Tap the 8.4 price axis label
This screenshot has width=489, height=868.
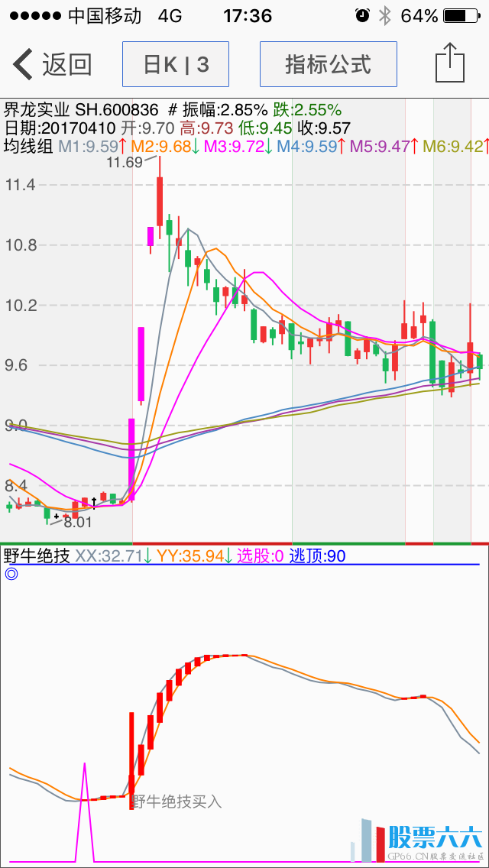click(x=17, y=485)
